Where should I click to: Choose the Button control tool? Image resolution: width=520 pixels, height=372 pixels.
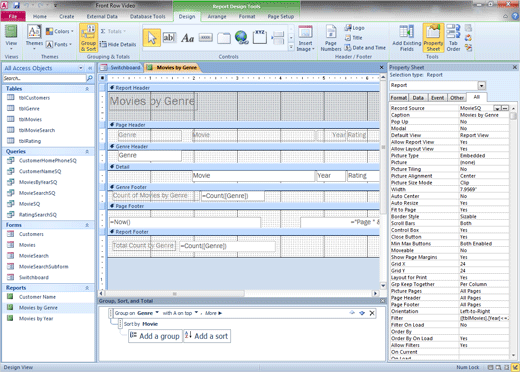[206, 38]
